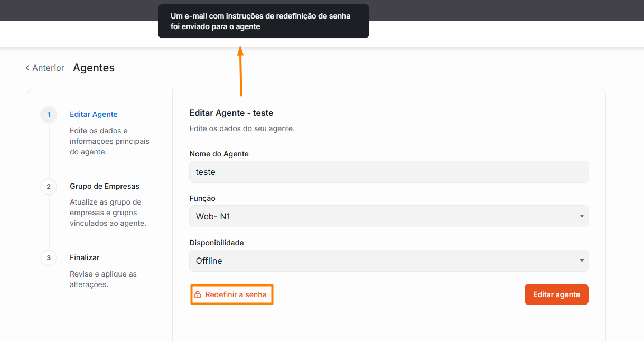
Task: Click the lock icon for password reset
Action: 198,294
